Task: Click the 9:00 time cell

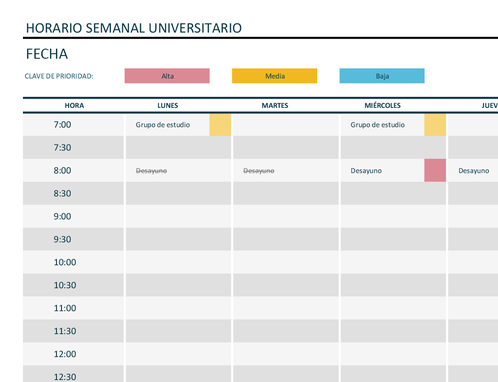Action: [x=73, y=216]
